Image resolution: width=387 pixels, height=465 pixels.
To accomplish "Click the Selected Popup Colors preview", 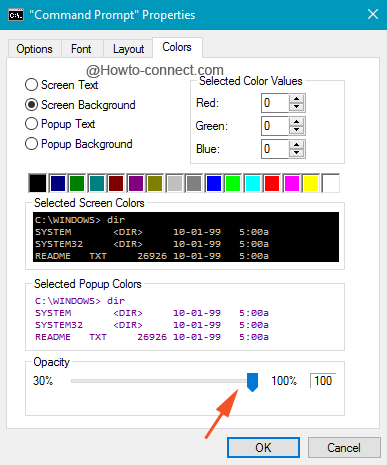I will (x=186, y=318).
